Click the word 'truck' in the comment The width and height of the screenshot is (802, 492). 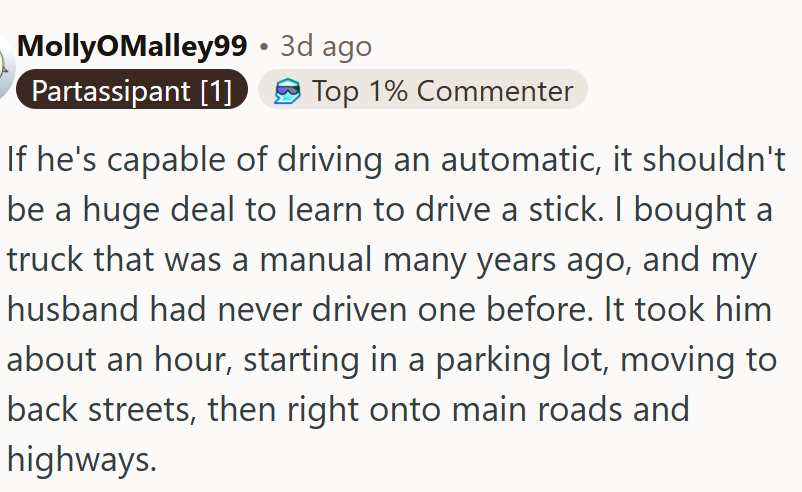(45, 259)
